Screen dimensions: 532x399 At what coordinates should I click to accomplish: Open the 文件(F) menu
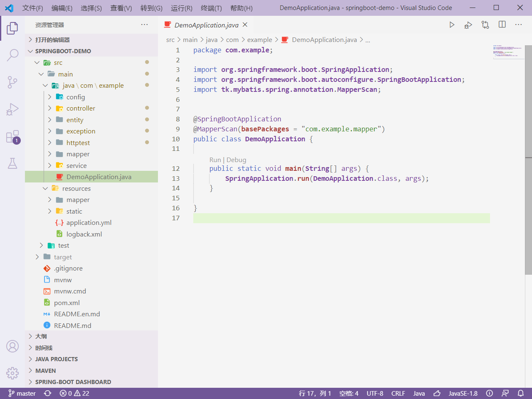[x=32, y=8]
